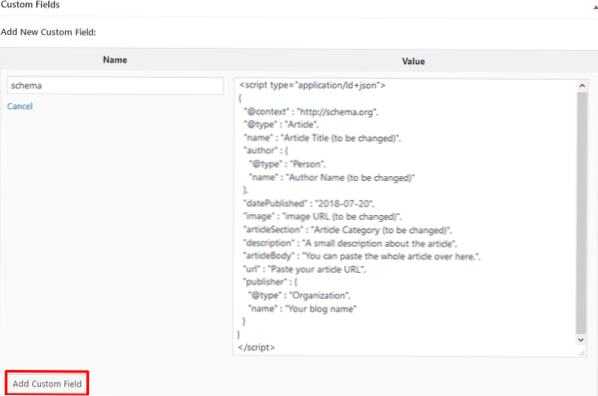
Task: Click the textarea scrollbar up arrow
Action: pyautogui.click(x=582, y=85)
